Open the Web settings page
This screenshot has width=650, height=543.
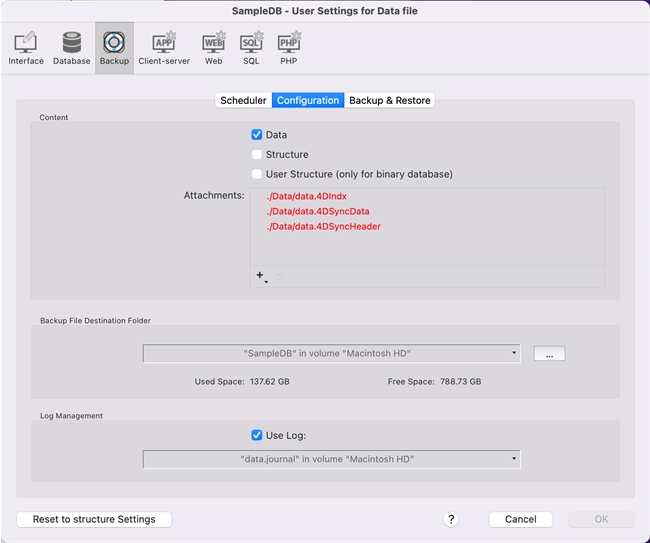pos(214,48)
